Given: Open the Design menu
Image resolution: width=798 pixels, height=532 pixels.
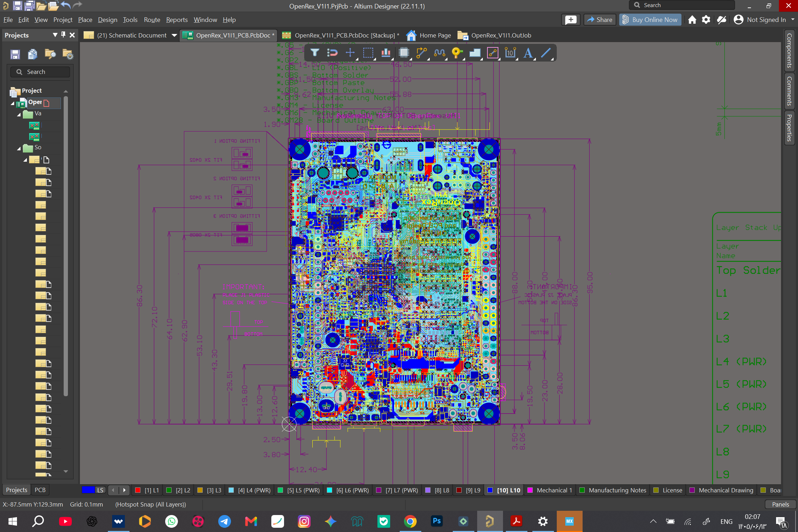Looking at the screenshot, I should point(108,20).
